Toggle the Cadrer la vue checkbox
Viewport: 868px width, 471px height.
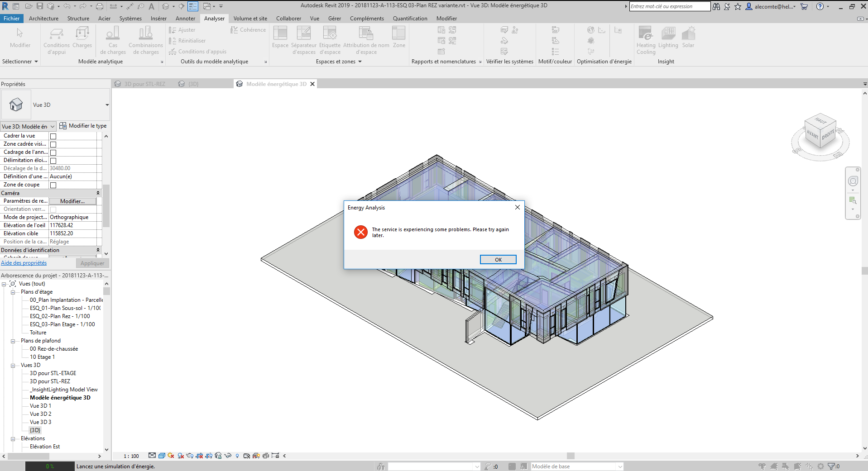point(53,136)
